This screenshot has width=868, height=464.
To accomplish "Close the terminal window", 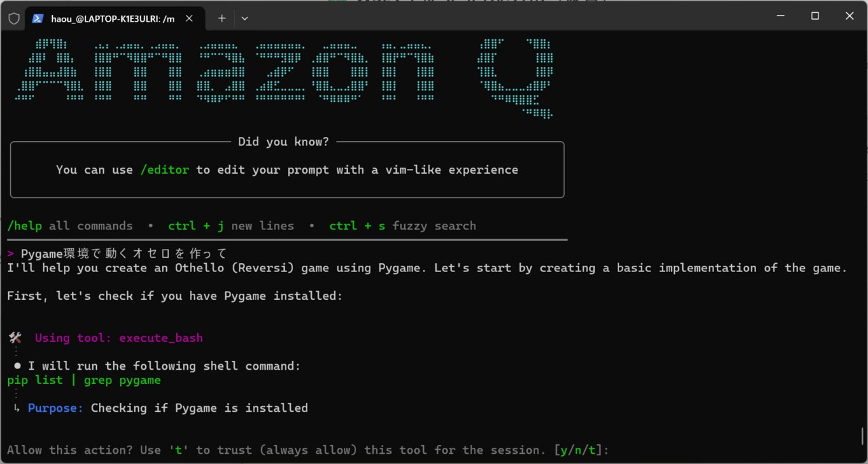I will [x=849, y=16].
